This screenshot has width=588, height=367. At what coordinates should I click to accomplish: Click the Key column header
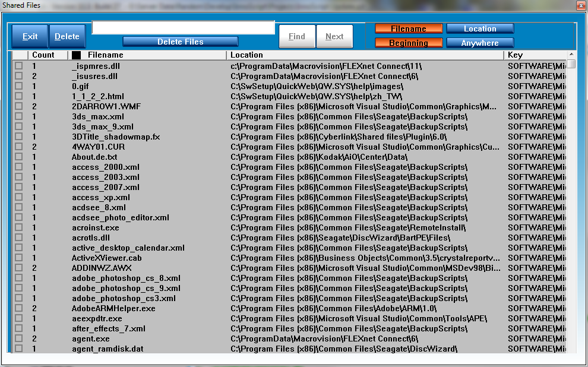pos(535,55)
